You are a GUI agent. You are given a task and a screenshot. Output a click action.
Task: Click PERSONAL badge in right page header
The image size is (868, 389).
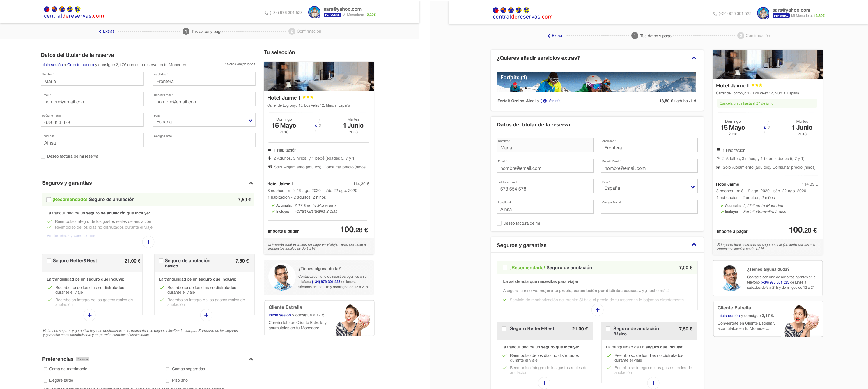point(781,15)
